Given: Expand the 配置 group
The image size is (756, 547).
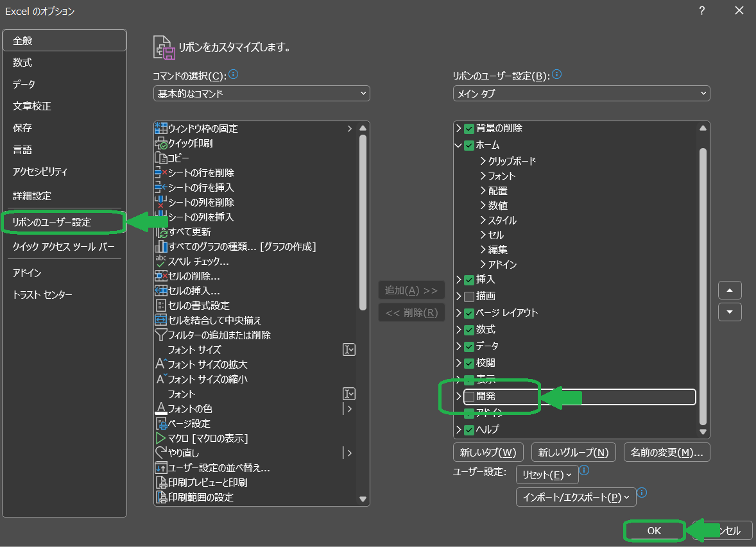Looking at the screenshot, I should [x=483, y=191].
